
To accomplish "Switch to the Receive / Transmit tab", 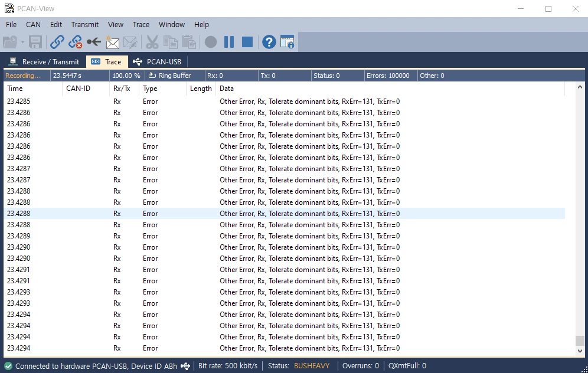I will pos(44,62).
